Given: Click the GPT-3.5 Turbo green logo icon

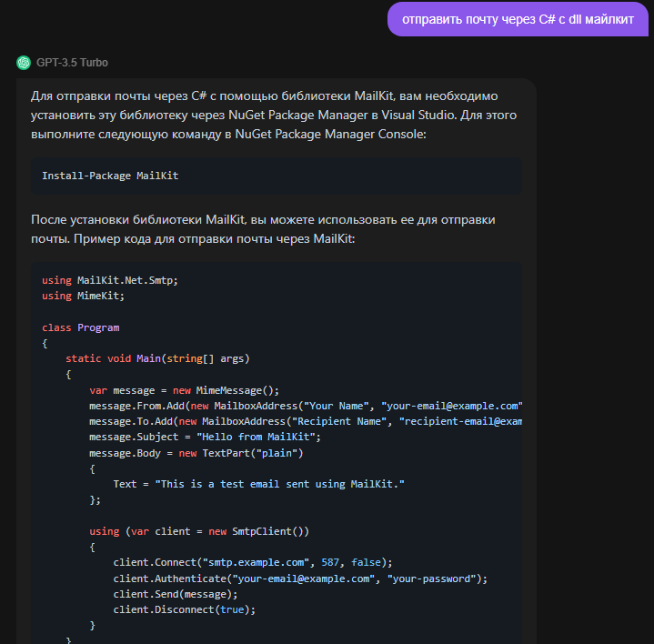Looking at the screenshot, I should (24, 63).
